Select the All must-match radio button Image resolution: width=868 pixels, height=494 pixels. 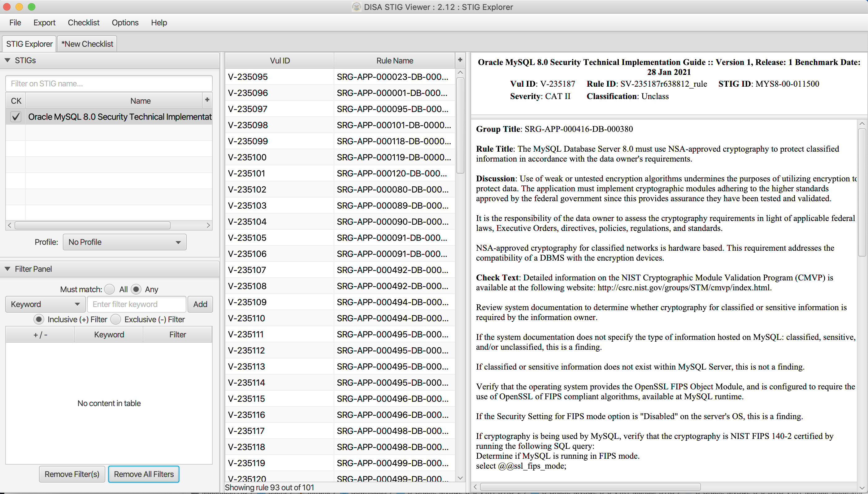[110, 289]
